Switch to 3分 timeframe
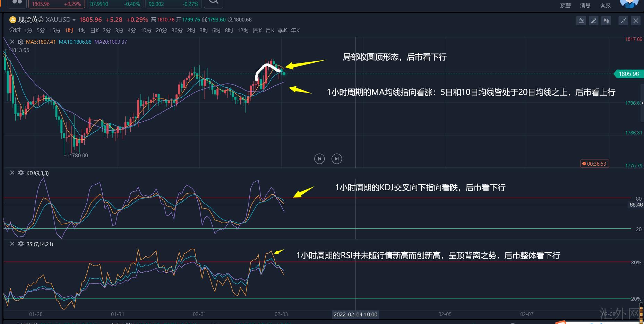The image size is (644, 324). 119,30
